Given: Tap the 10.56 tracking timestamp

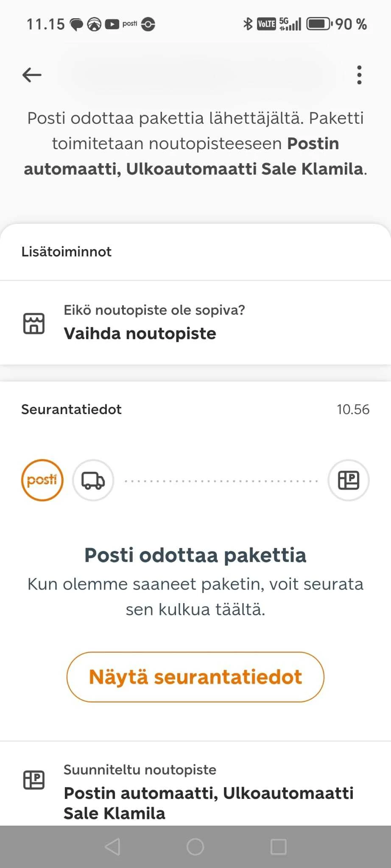Looking at the screenshot, I should (x=353, y=409).
